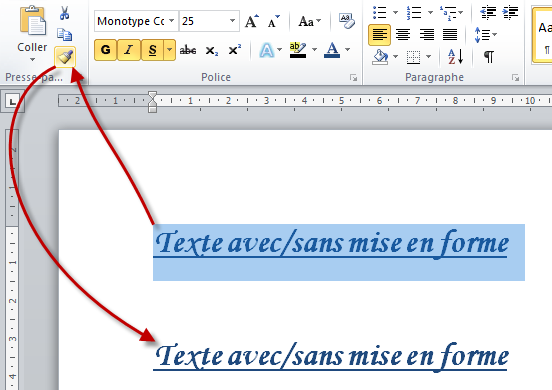Screen dimensions: 552x390
Task: Apply bullet list formatting
Action: (x=380, y=12)
